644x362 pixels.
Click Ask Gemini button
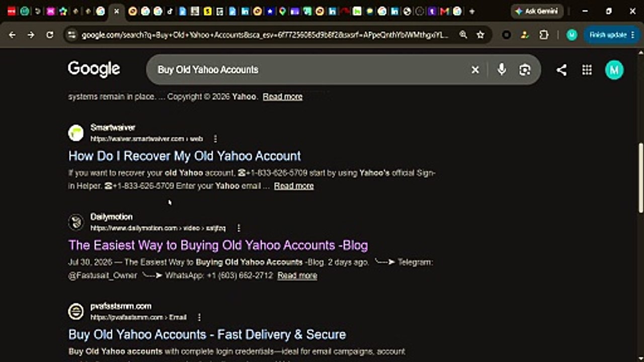coord(537,11)
